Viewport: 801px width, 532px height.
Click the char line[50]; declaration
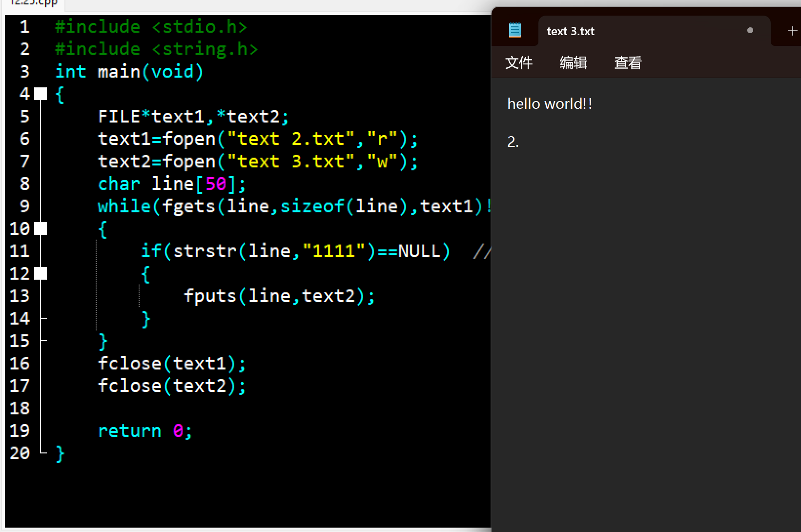click(172, 184)
